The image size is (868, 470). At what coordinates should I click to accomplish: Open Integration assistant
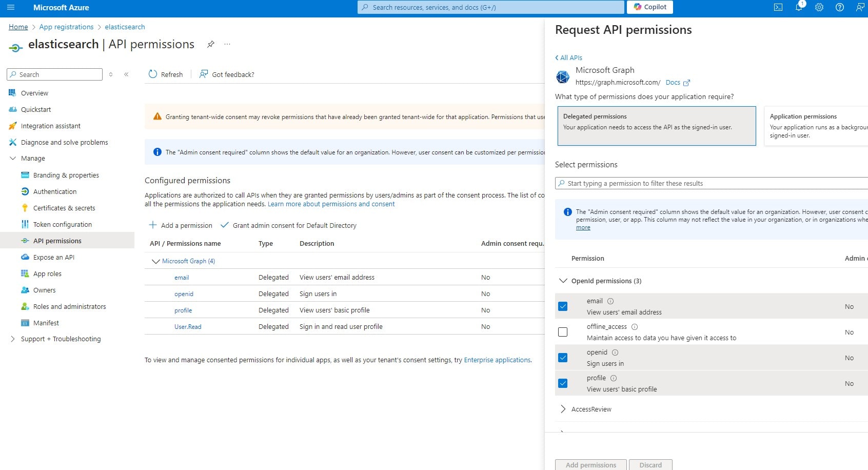(x=50, y=126)
